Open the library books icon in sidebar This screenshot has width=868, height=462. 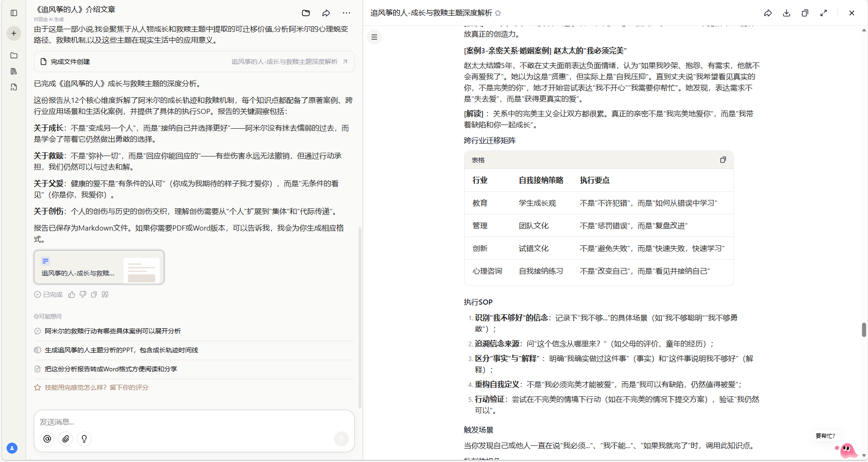click(x=14, y=71)
